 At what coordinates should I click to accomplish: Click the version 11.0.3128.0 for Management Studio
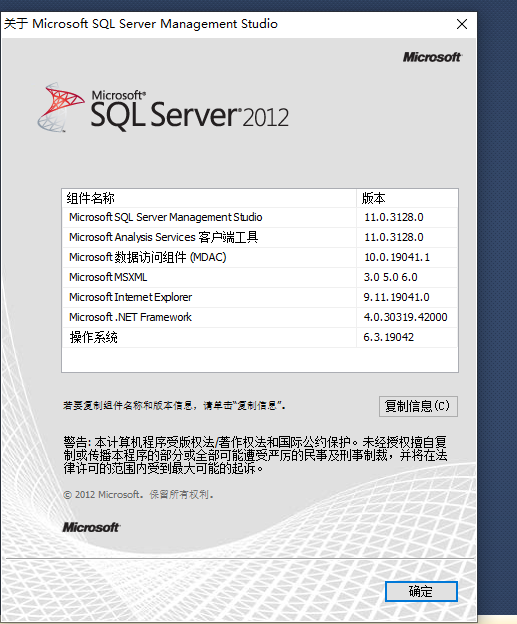(x=394, y=217)
